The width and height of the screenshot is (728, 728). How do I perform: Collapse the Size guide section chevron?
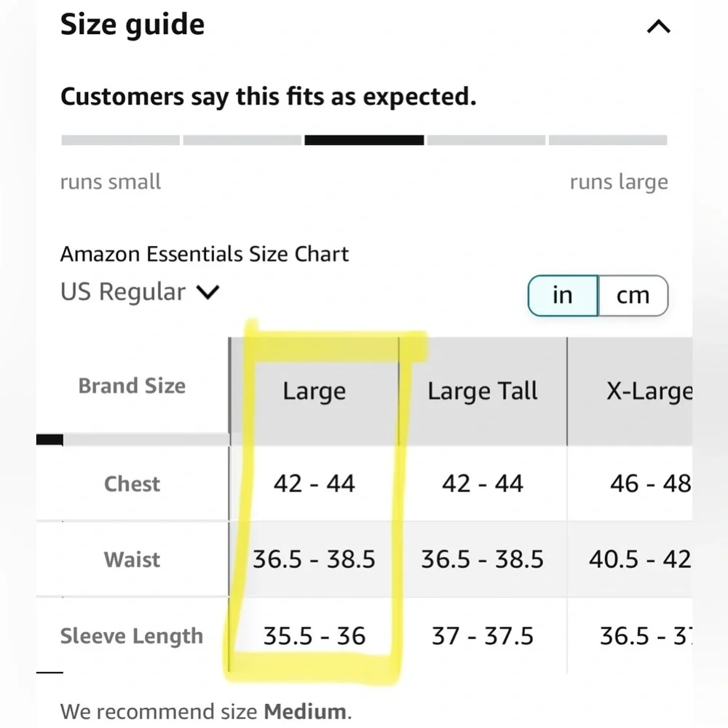[658, 26]
